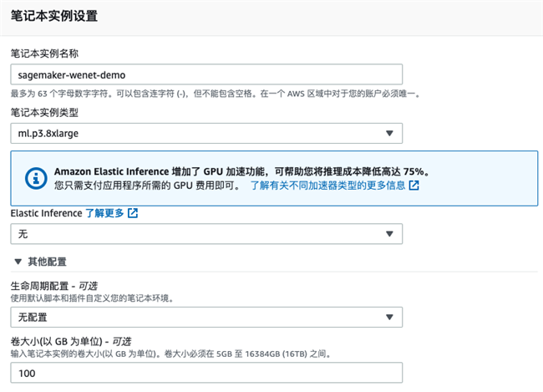Image resolution: width=543 pixels, height=392 pixels.
Task: Collapse the 其他配置 section triangle
Action: point(18,262)
